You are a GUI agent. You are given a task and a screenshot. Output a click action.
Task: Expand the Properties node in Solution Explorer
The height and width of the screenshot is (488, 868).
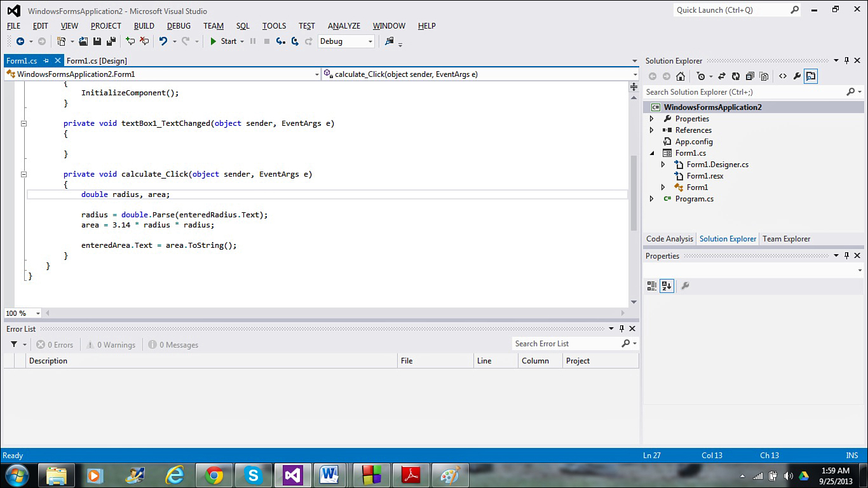pos(651,119)
